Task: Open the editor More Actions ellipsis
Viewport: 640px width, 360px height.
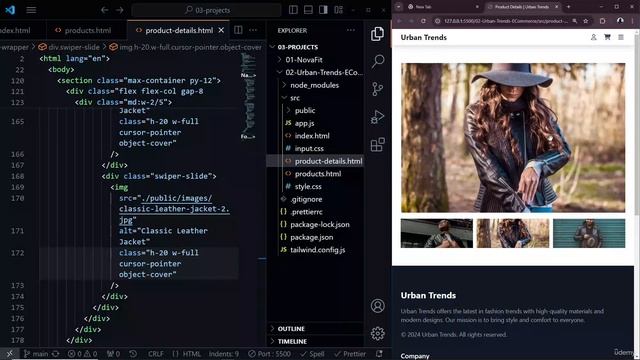Action: [x=253, y=30]
